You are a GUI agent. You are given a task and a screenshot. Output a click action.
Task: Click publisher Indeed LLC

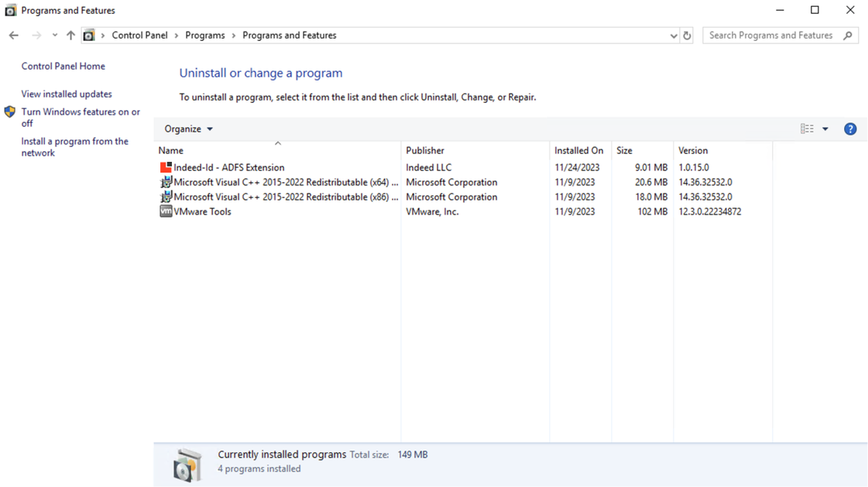point(428,167)
